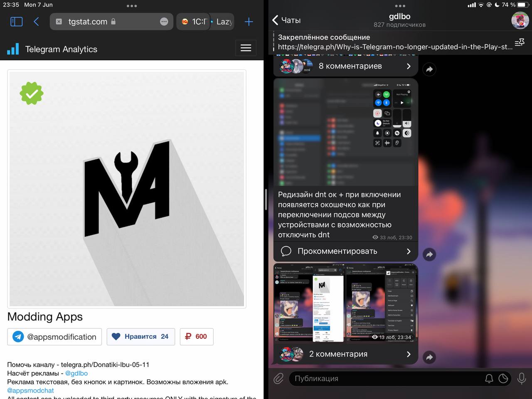Open the Modding Apps channel avatar image

[127, 189]
